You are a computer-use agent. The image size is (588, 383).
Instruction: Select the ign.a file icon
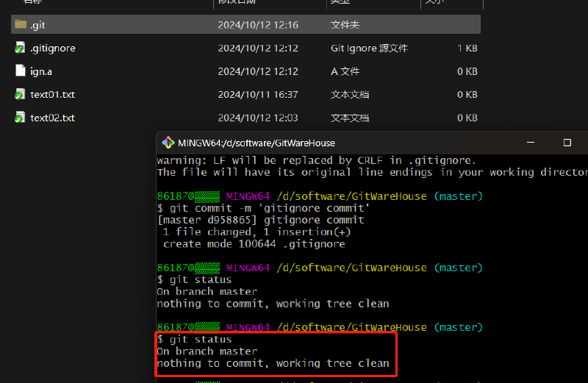coord(21,71)
